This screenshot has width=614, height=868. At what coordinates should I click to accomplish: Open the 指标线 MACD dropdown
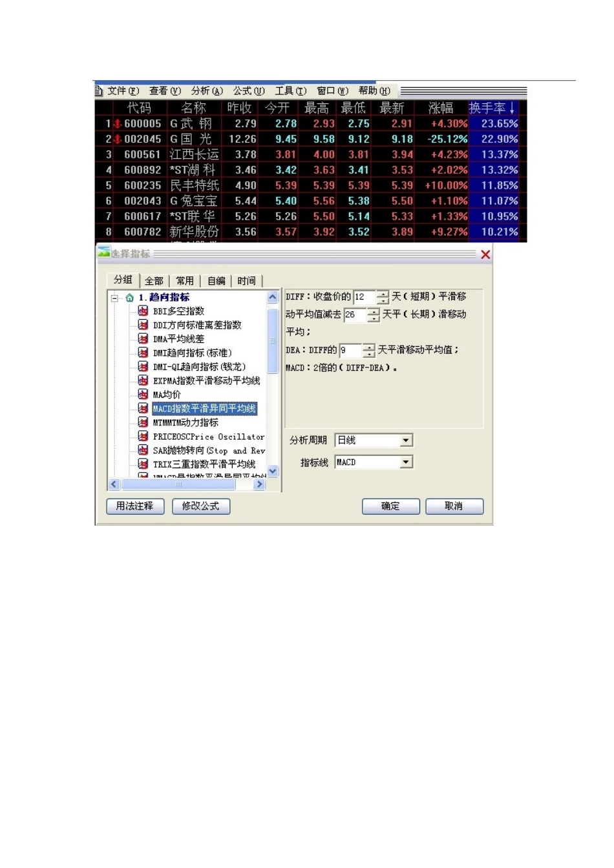(406, 462)
